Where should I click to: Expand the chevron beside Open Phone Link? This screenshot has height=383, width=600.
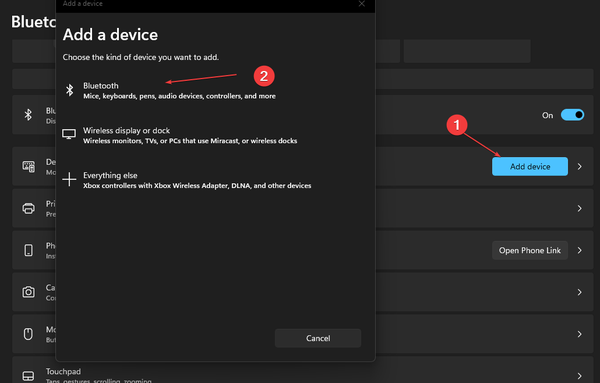coord(580,250)
